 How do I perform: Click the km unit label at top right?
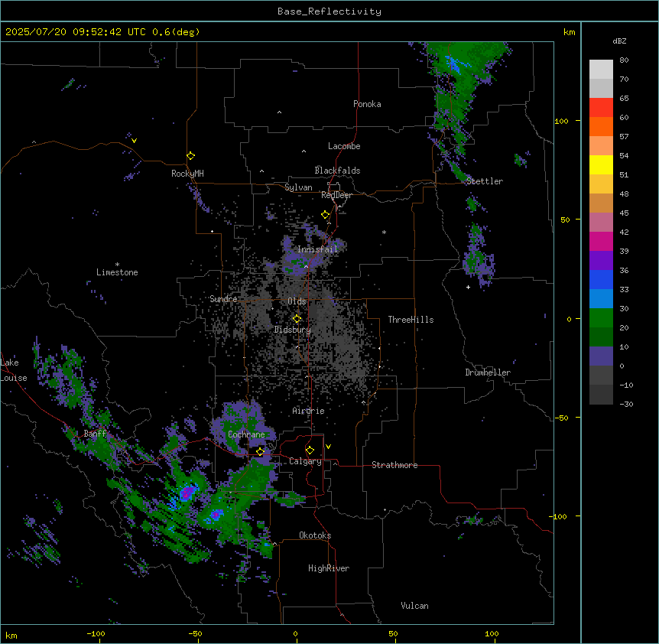click(569, 32)
